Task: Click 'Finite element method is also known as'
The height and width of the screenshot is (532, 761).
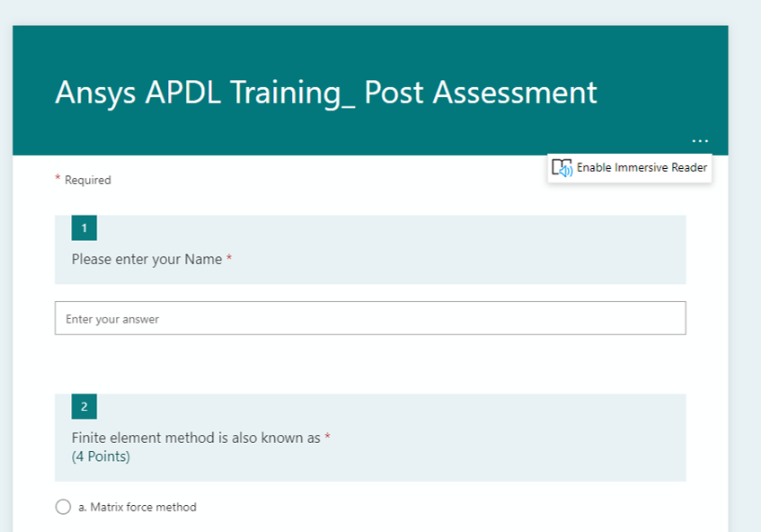Action: [x=196, y=438]
